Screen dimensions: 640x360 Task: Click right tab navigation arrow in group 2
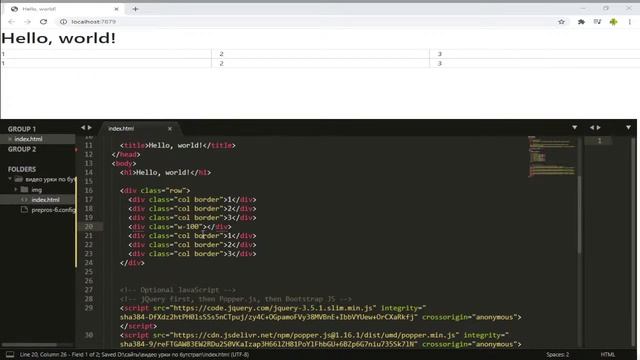click(599, 128)
